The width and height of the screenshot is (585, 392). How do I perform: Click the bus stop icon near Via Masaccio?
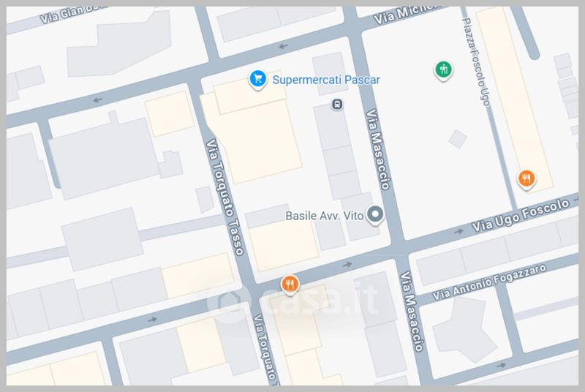(x=337, y=105)
